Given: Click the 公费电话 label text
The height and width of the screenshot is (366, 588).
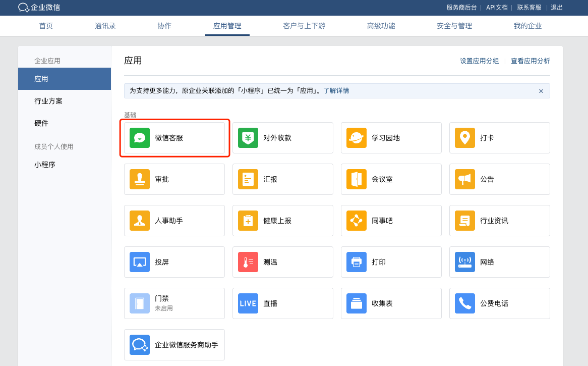Looking at the screenshot, I should pyautogui.click(x=494, y=303).
